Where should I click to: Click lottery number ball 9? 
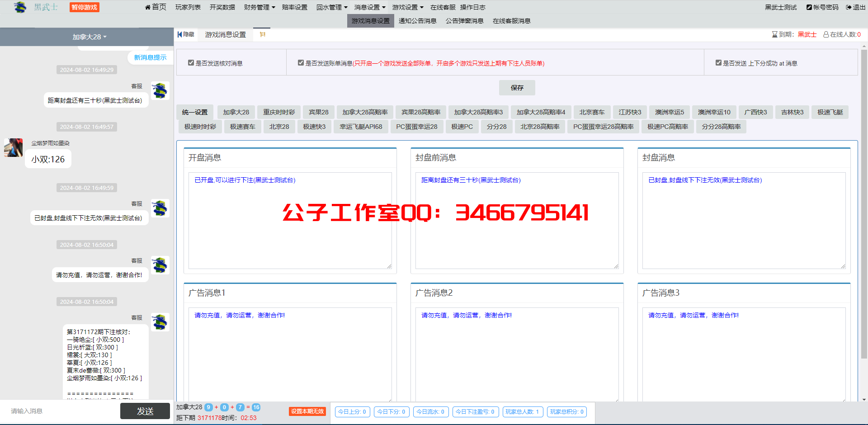coord(208,407)
